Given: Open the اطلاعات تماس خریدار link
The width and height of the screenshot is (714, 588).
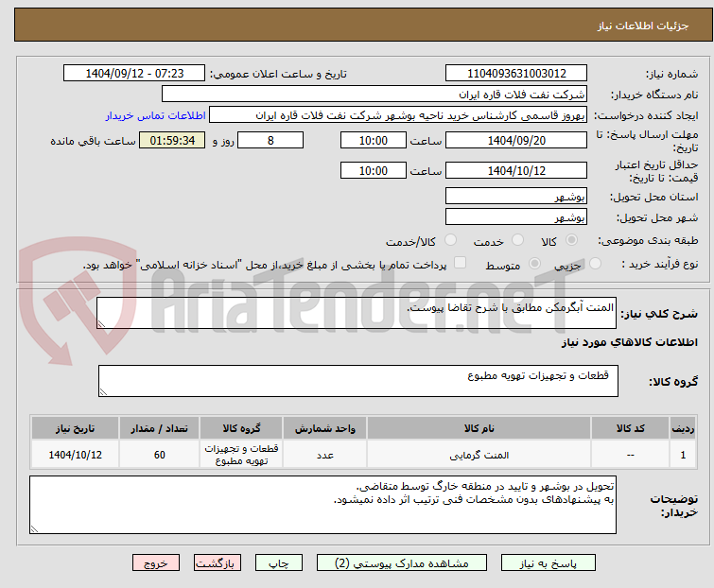Looking at the screenshot, I should tap(156, 115).
